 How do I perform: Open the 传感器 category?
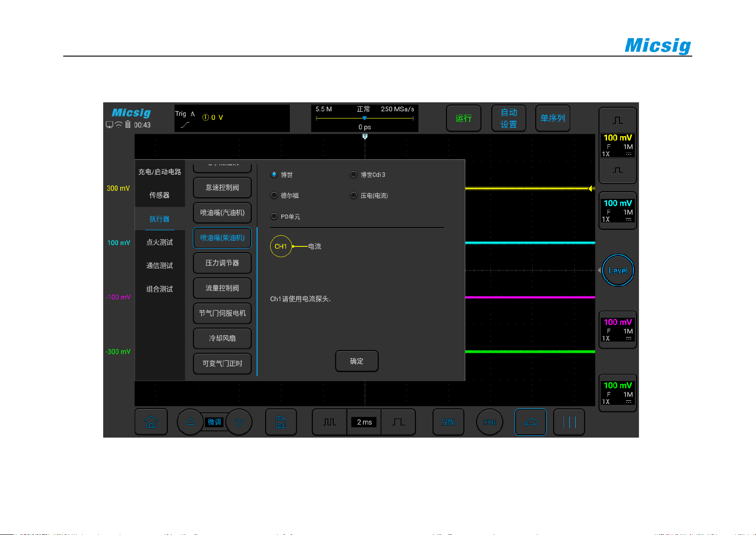[x=160, y=195]
